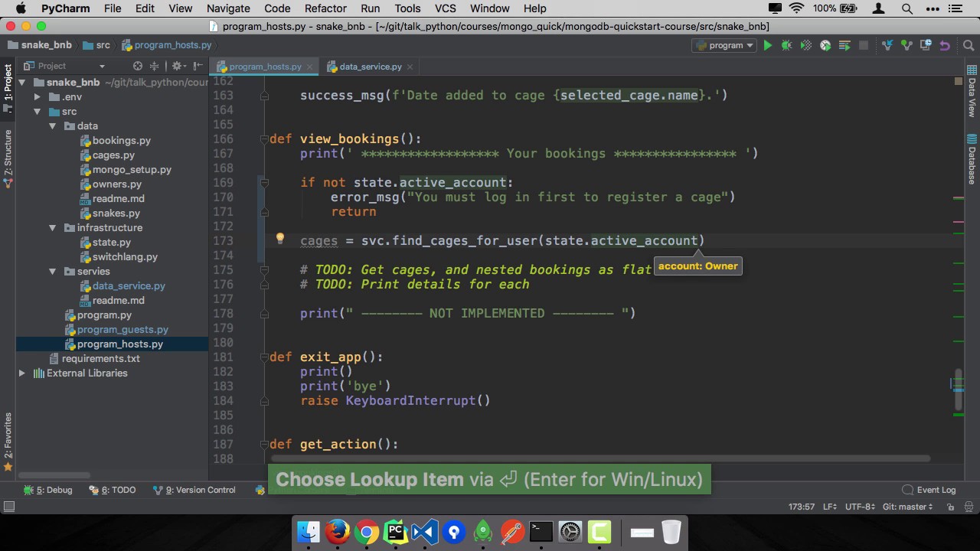Hide the Project tool window
This screenshot has width=980, height=551.
198,66
